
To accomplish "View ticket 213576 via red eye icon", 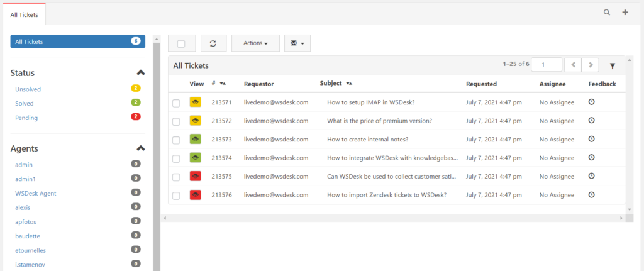I will 196,195.
